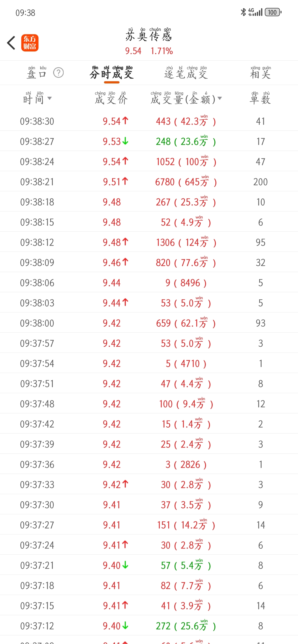Tap the 4G signal strength icon
Image resolution: width=298 pixels, height=644 pixels.
click(x=255, y=12)
